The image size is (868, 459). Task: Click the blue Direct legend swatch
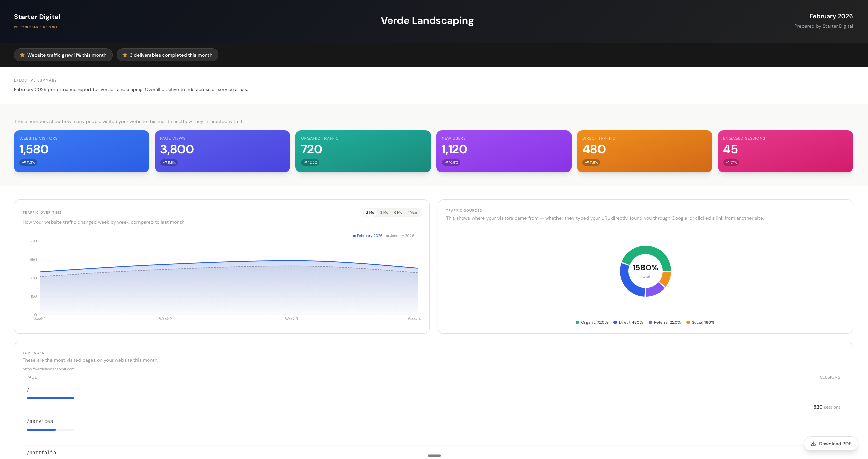615,322
